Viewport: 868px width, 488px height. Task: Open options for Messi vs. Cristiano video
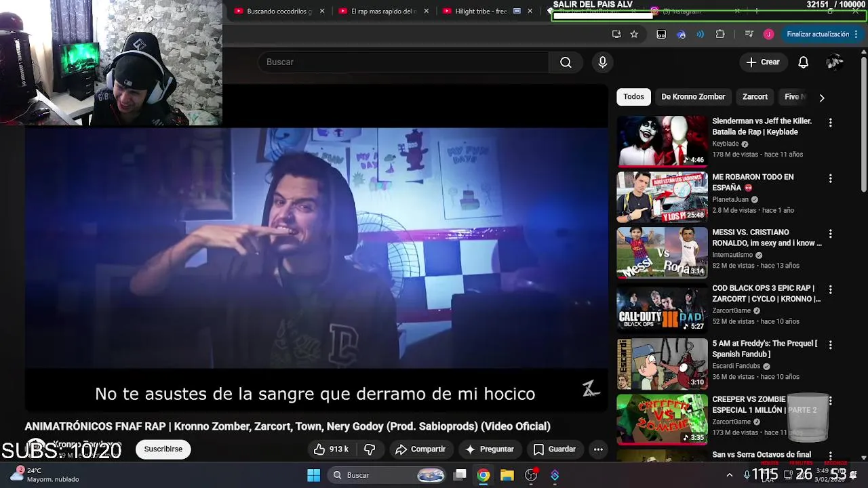(x=830, y=234)
